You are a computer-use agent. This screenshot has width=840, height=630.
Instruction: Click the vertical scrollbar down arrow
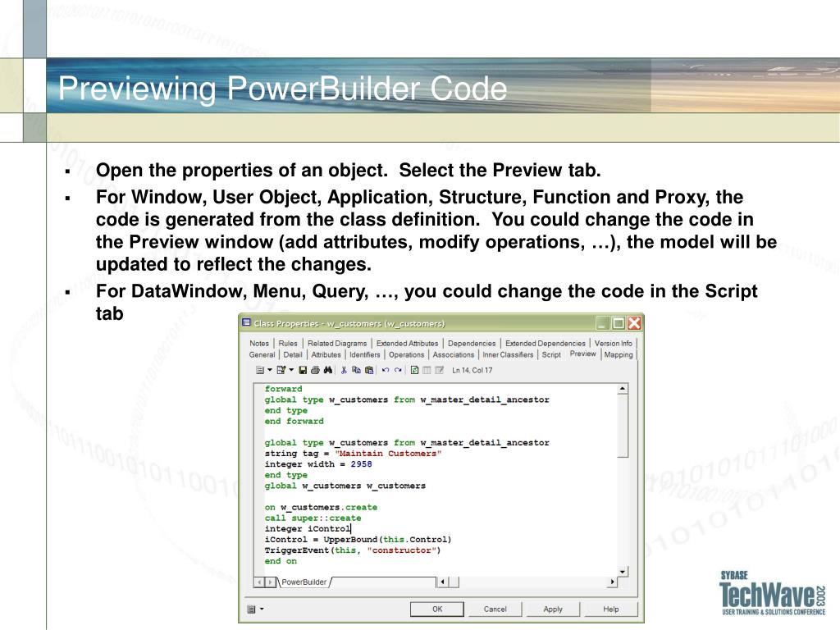click(623, 571)
